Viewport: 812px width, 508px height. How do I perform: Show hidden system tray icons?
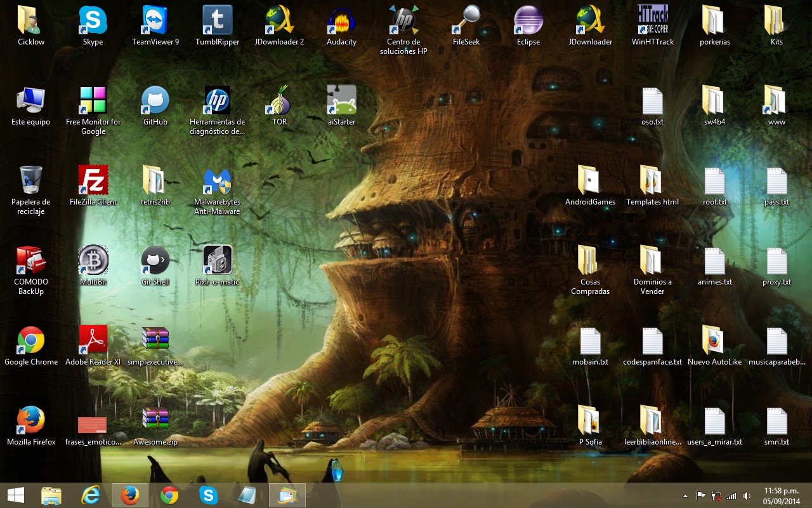(x=685, y=496)
